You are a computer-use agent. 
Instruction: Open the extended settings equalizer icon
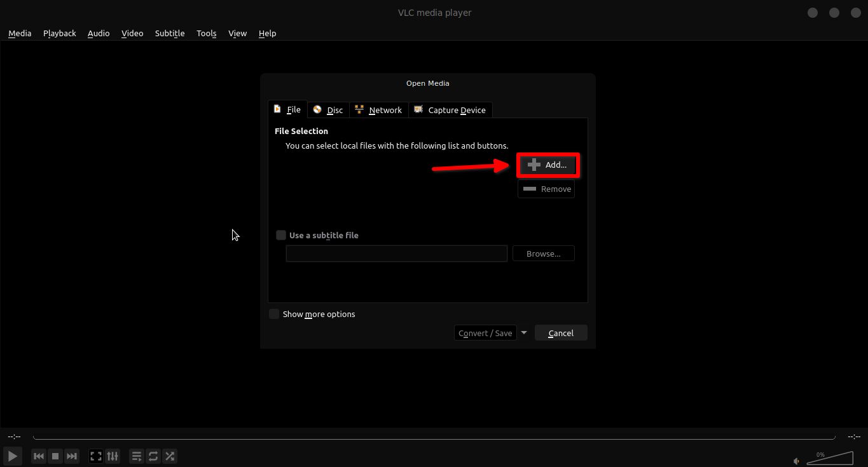pyautogui.click(x=113, y=456)
